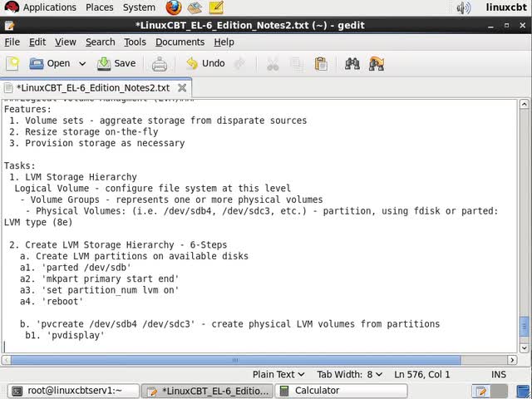Open the Edit menu
532x399 pixels.
(x=37, y=42)
